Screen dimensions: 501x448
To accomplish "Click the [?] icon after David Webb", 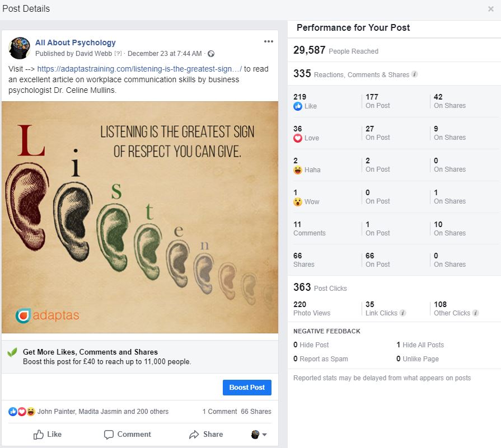I will point(118,54).
